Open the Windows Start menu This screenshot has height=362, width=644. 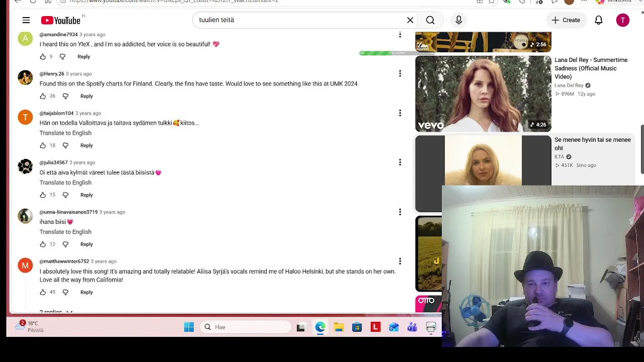[189, 327]
